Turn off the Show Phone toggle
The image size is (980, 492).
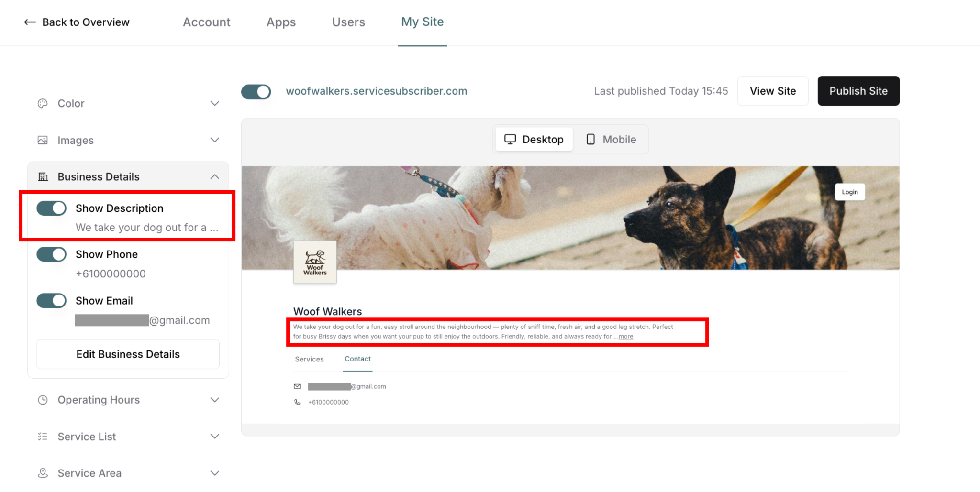[52, 254]
